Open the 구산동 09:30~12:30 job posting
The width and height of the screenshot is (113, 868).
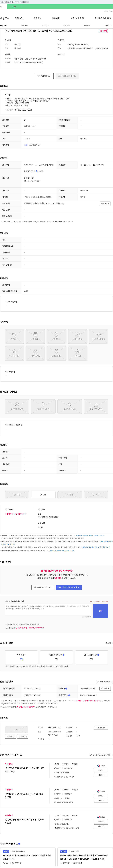click(x=24, y=770)
